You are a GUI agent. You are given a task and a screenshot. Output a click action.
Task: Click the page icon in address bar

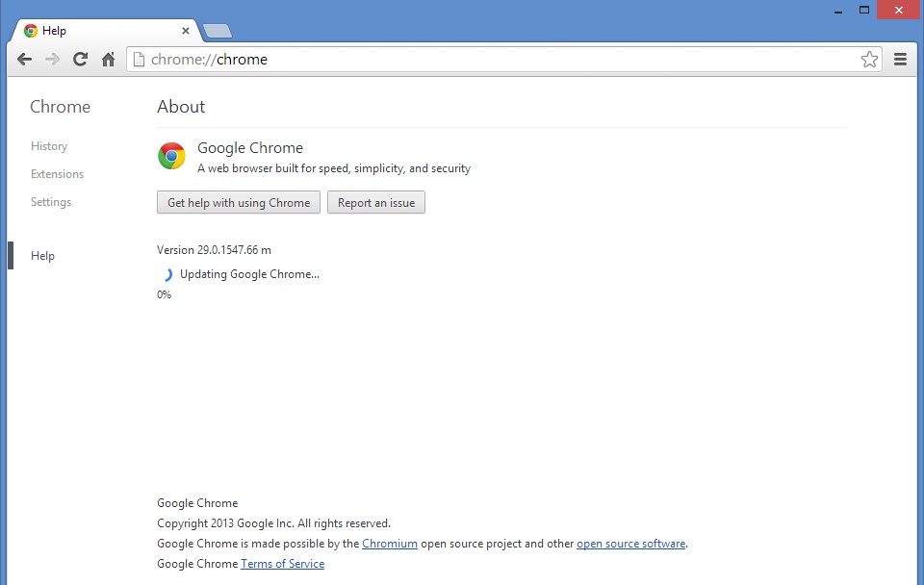coord(139,59)
